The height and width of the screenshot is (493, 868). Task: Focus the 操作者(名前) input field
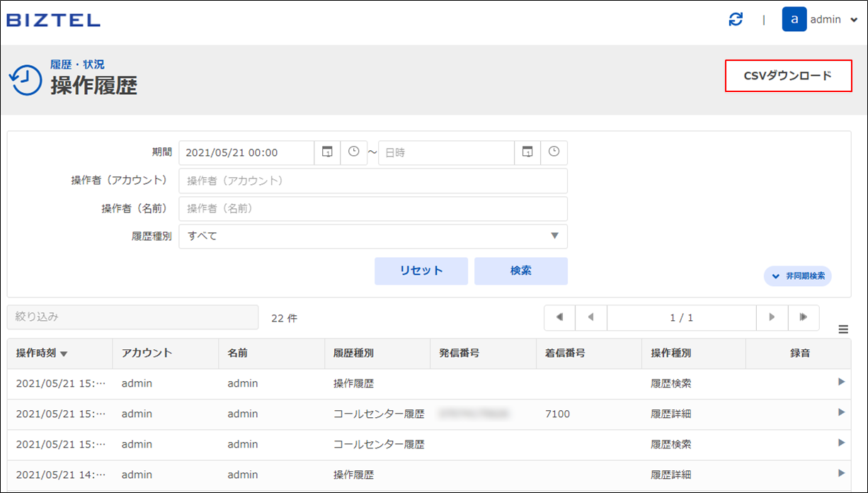[x=373, y=208]
